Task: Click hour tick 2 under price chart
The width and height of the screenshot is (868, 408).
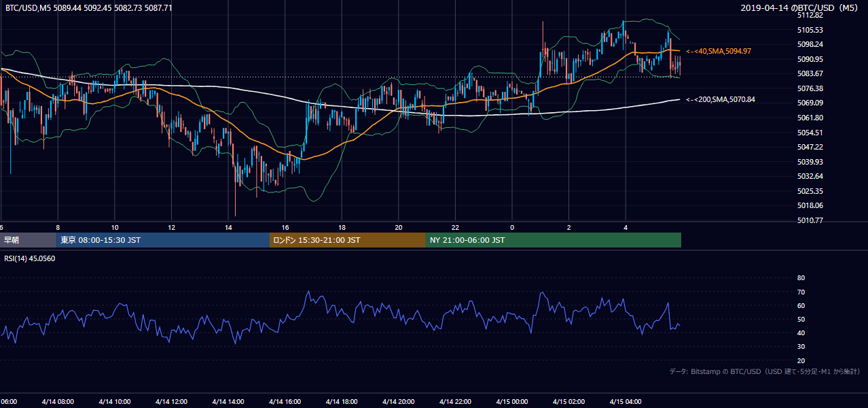Action: click(568, 228)
